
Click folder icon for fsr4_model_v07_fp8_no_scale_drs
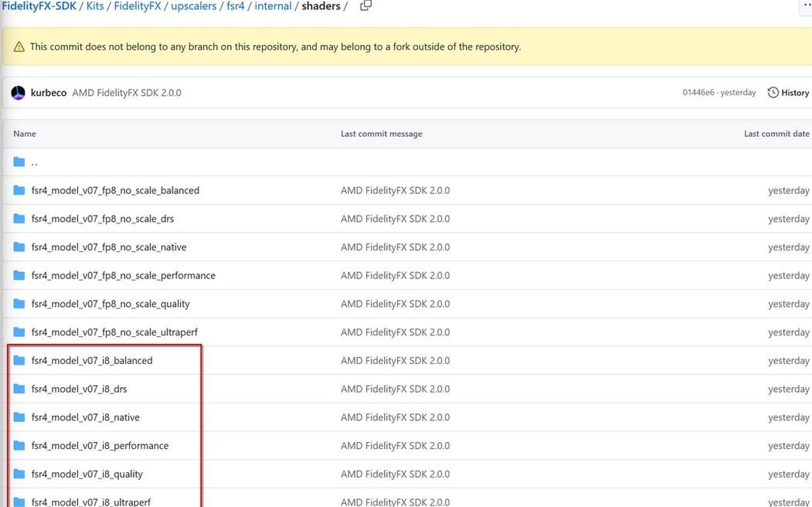(x=19, y=219)
